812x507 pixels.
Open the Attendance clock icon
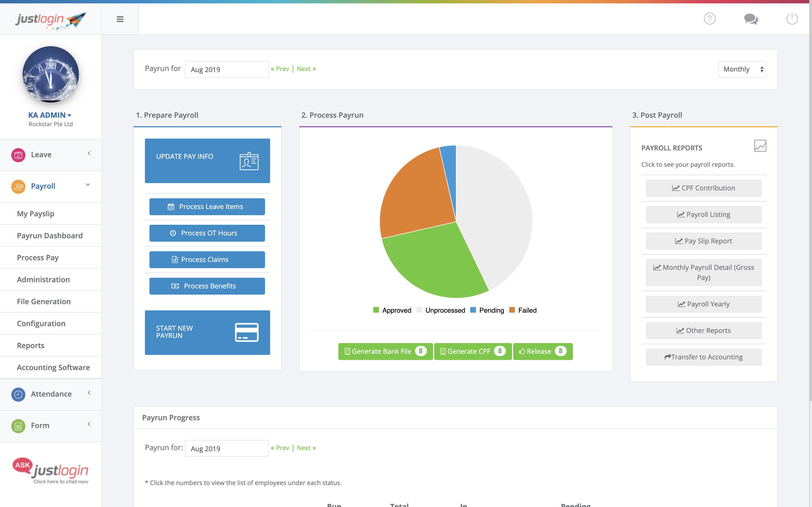click(18, 394)
